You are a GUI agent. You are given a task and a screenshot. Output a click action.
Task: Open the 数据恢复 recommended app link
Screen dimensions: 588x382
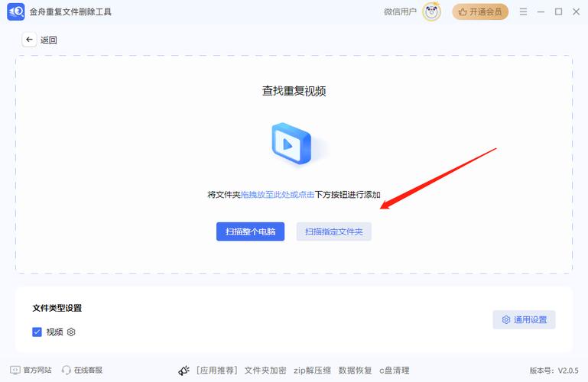pyautogui.click(x=355, y=371)
